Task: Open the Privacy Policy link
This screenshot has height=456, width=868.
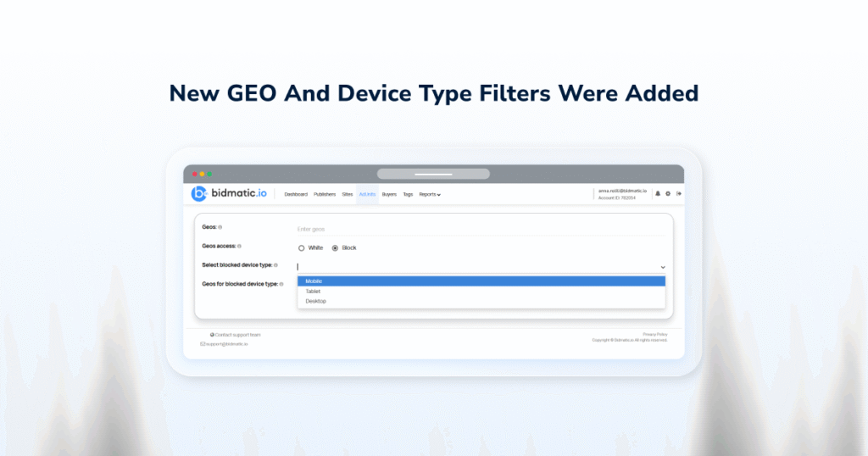Action: 655,334
